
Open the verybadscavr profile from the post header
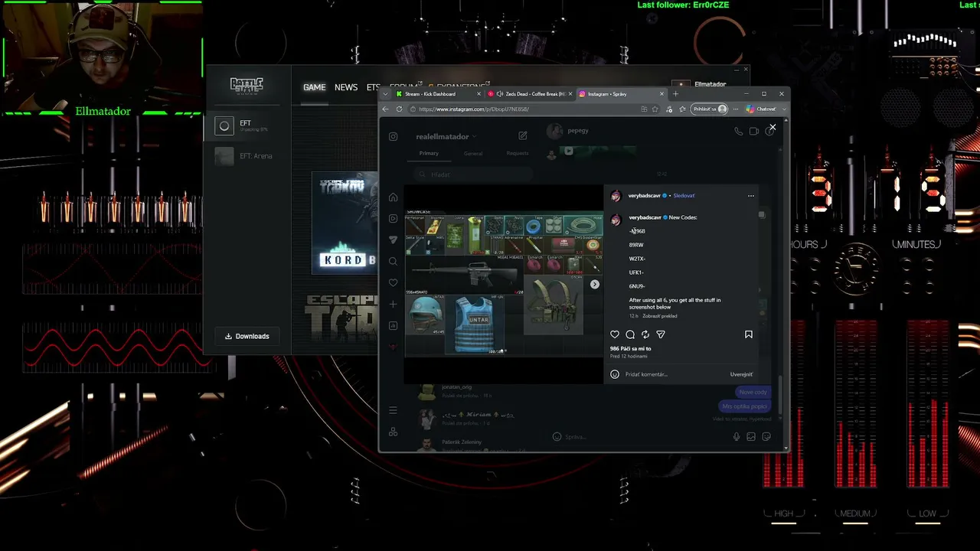tap(645, 196)
